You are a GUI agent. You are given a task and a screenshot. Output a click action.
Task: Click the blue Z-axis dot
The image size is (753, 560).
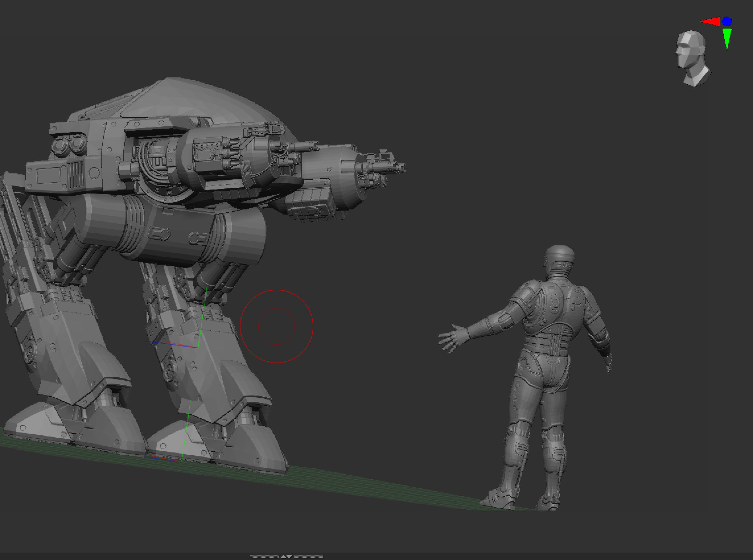[727, 22]
